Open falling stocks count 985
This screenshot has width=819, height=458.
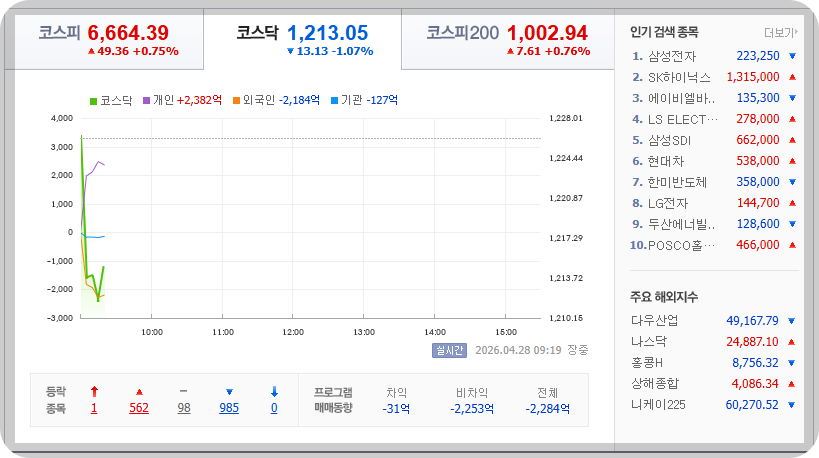point(229,408)
